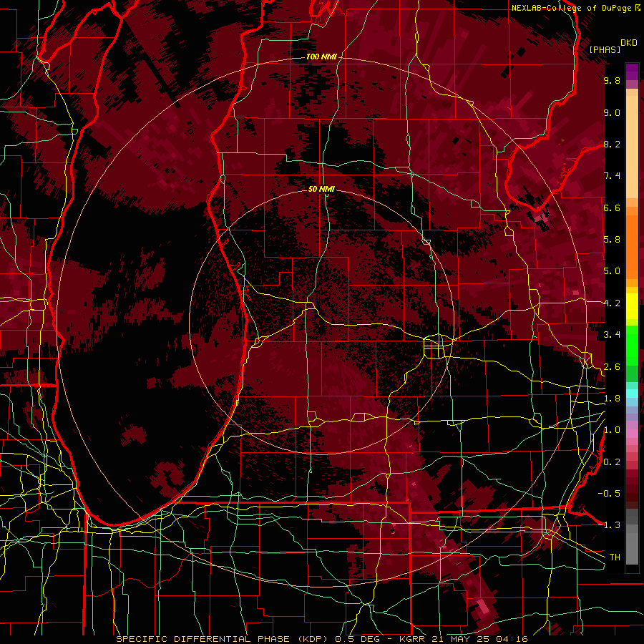Click the 5.8 scale value

pos(612,240)
